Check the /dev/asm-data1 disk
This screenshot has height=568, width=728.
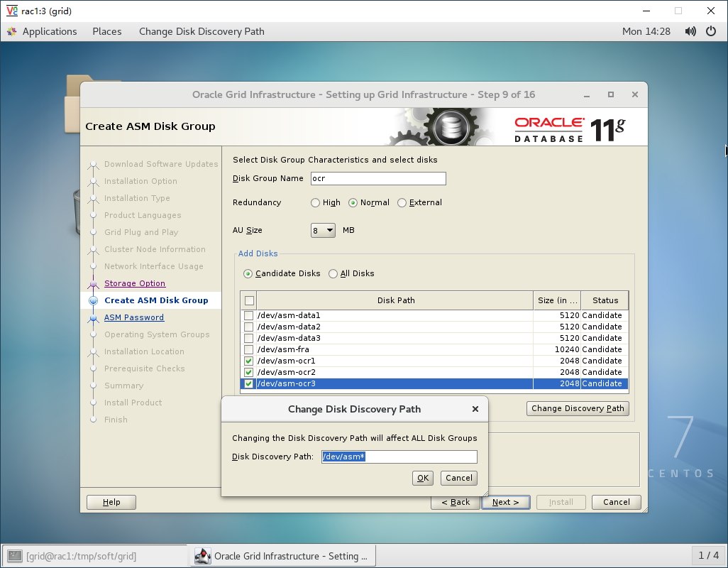click(249, 315)
